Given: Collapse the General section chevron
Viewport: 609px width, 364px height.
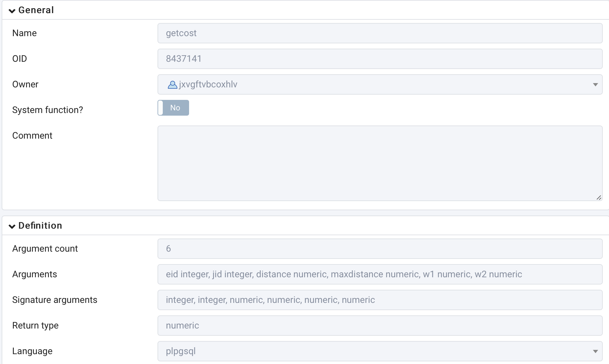Looking at the screenshot, I should point(12,11).
